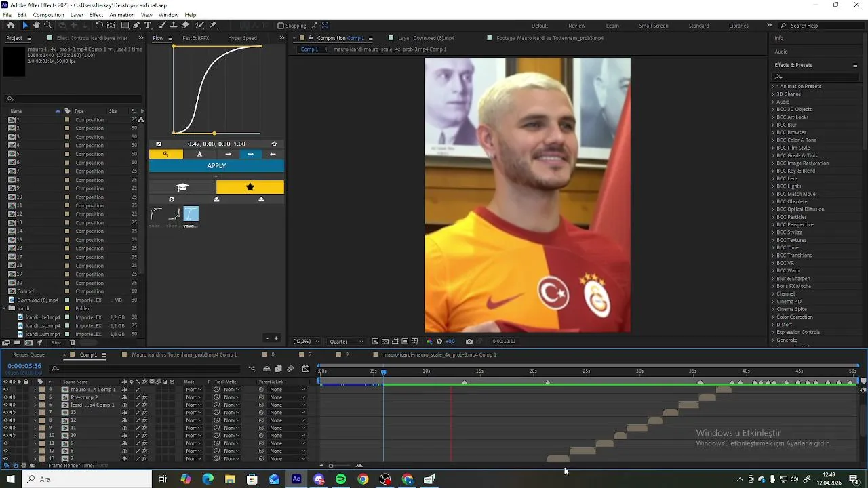Toggle the Snapping checkbox

coord(281,26)
